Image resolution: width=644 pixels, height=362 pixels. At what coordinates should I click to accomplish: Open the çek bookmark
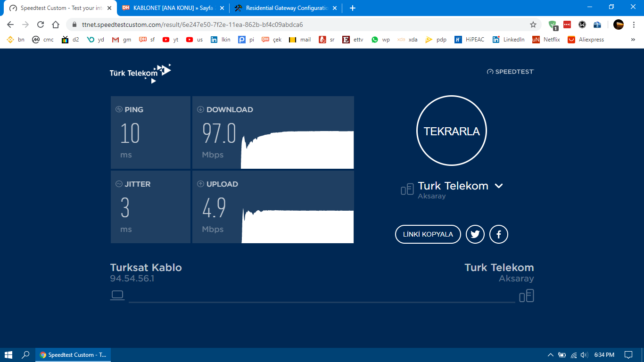272,40
